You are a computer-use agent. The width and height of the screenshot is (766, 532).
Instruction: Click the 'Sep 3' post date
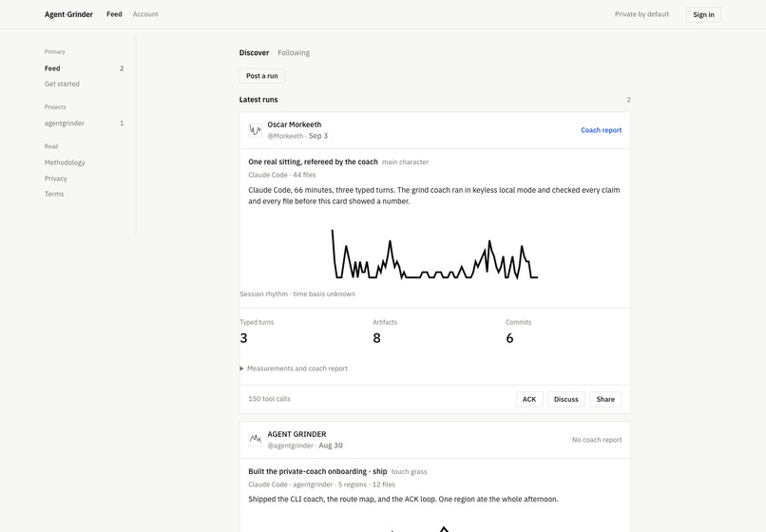[318, 136]
